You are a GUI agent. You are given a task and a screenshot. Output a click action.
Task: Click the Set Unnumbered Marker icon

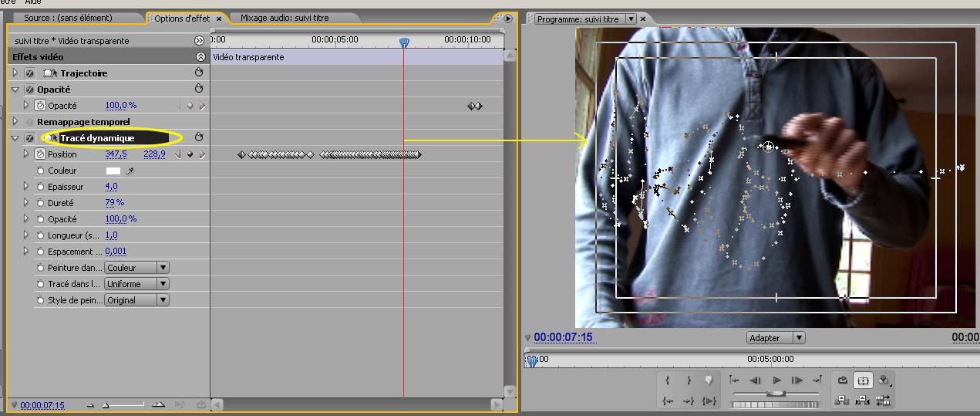pos(709,380)
